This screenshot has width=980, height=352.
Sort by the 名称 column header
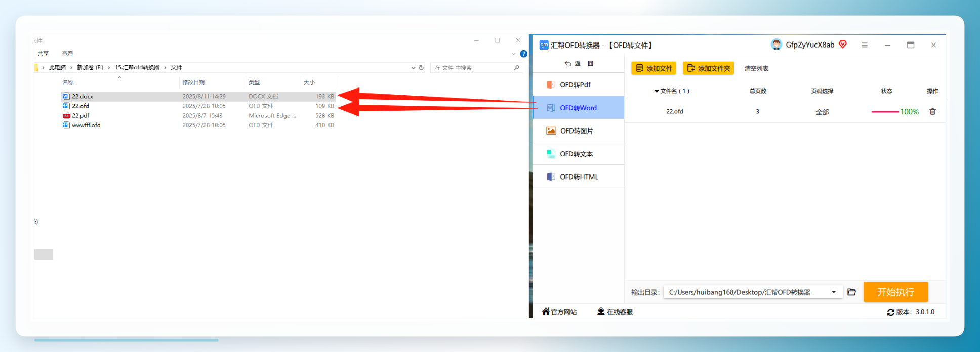coord(119,82)
